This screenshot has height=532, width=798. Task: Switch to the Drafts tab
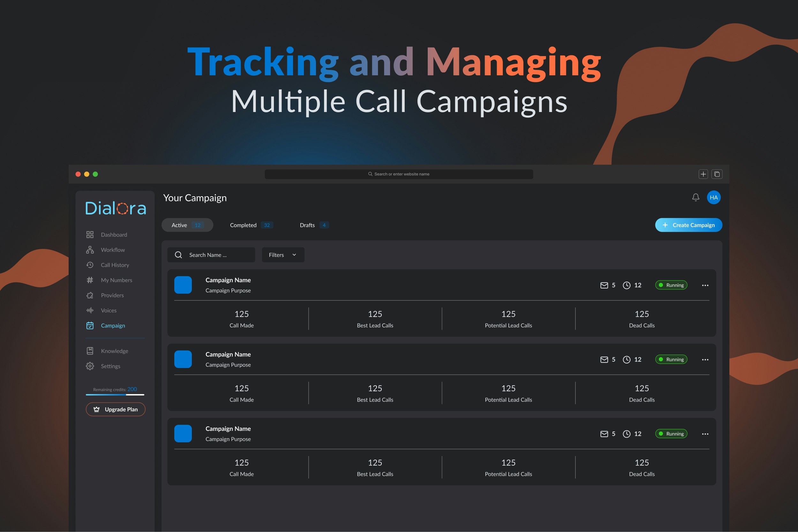coord(314,225)
